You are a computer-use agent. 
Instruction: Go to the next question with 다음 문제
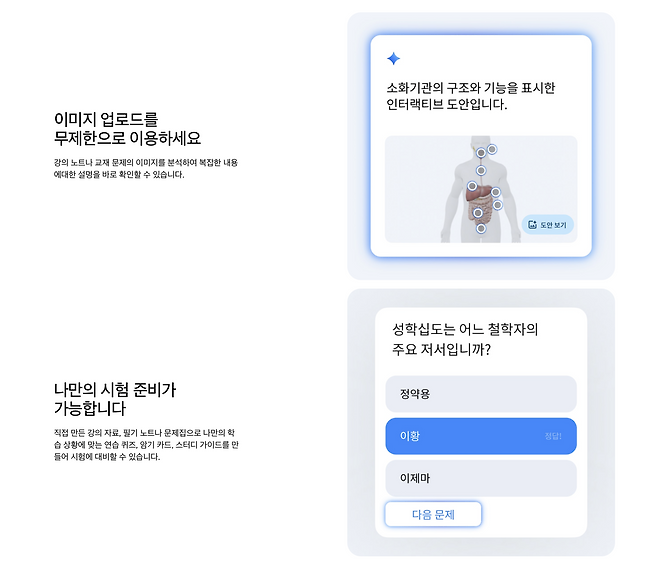click(433, 514)
